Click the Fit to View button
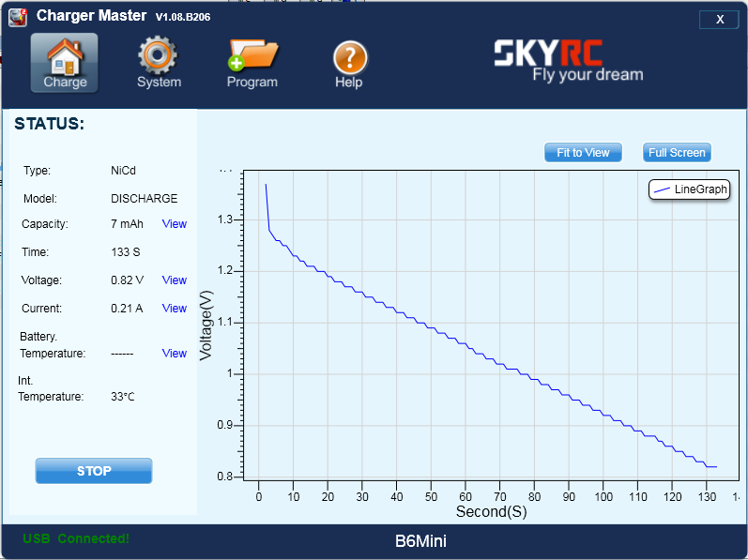748x560 pixels. click(583, 153)
